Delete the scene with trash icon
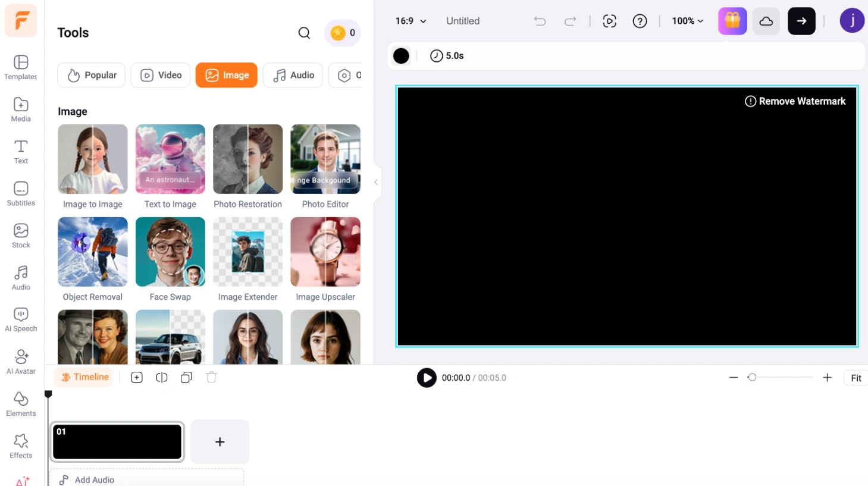Image resolution: width=868 pixels, height=486 pixels. 211,378
